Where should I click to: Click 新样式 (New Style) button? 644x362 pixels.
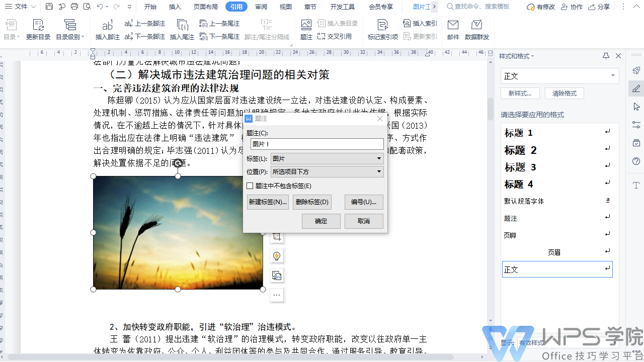point(520,94)
